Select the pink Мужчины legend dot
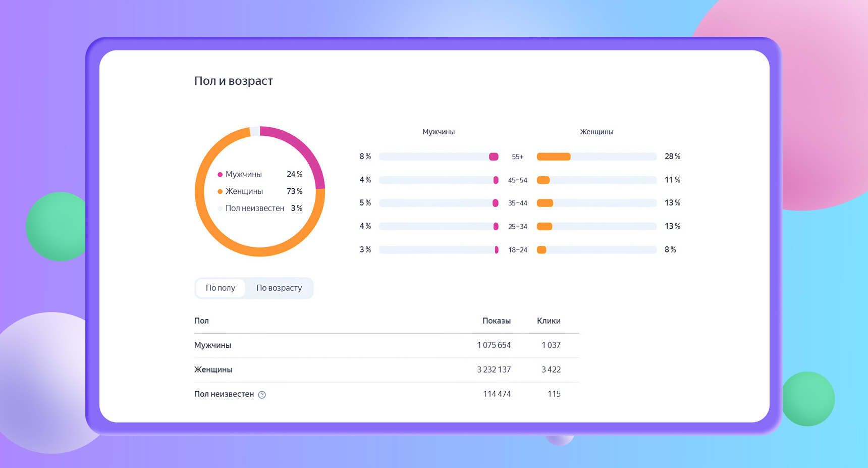Screen dimensions: 868x468 220,175
